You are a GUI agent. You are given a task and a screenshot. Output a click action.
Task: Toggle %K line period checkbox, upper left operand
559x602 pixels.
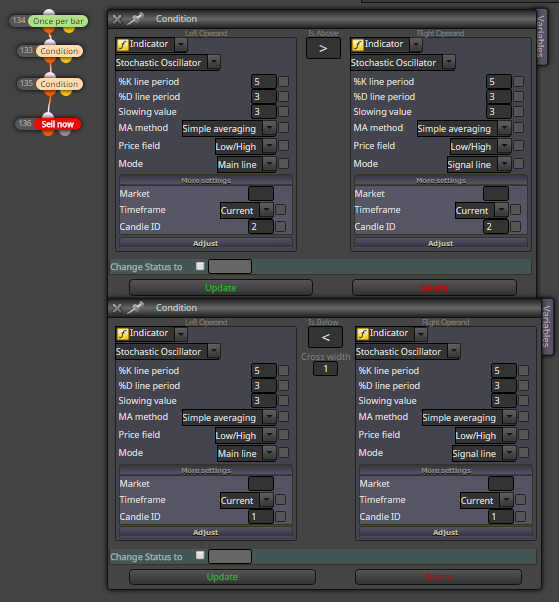pyautogui.click(x=283, y=81)
